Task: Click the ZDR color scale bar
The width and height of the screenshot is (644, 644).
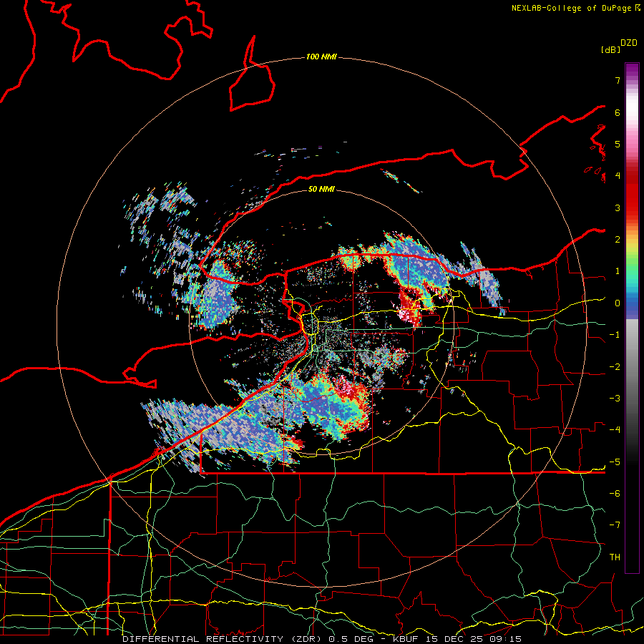Action: (x=632, y=318)
